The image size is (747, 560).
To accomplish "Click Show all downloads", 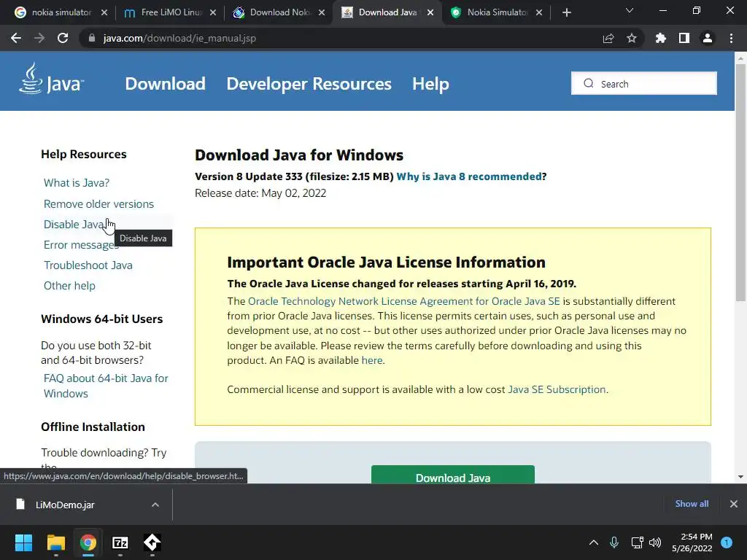I will pos(692,504).
